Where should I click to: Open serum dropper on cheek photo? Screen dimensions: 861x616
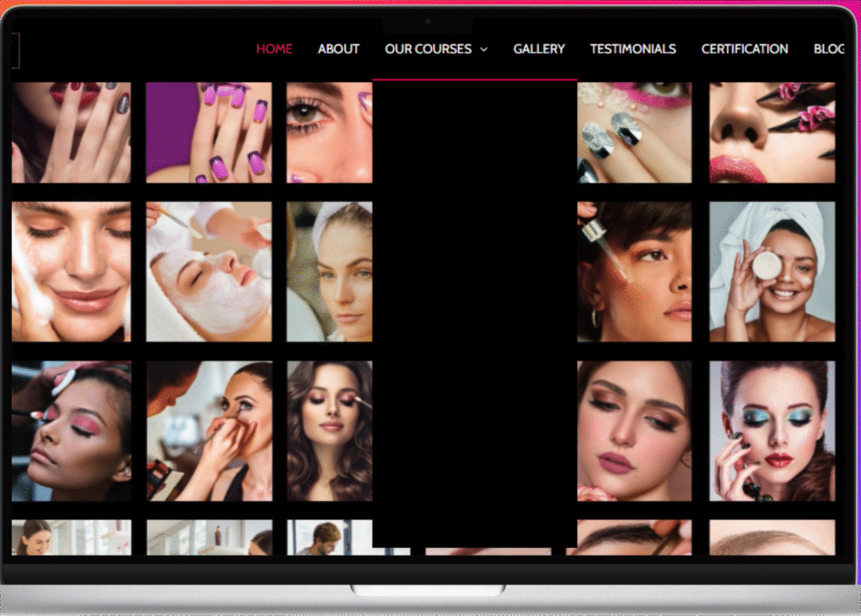634,271
